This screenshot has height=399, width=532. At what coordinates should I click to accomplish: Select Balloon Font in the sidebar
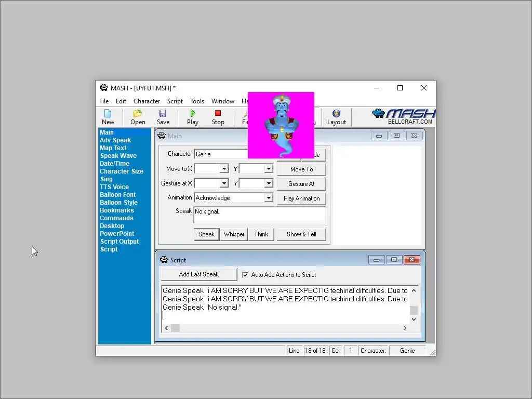117,195
